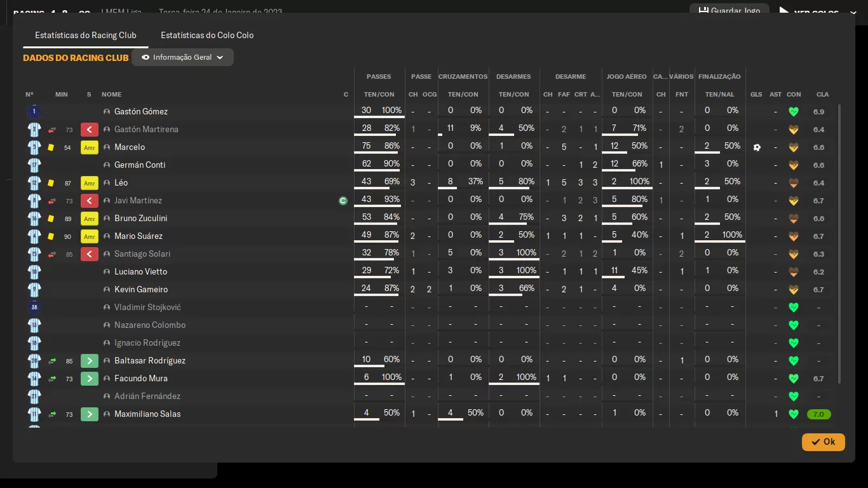Click the eye icon in Informação Geral
Image resolution: width=868 pixels, height=488 pixels.
[146, 57]
